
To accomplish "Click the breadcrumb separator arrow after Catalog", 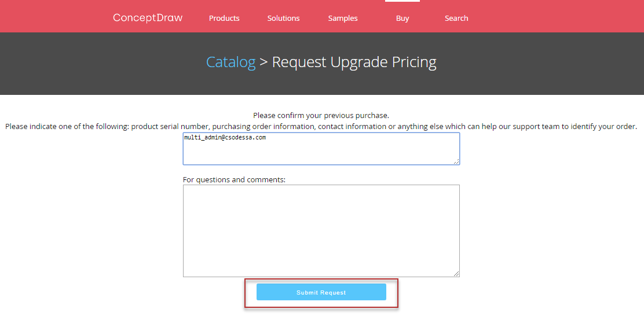I will tap(264, 62).
